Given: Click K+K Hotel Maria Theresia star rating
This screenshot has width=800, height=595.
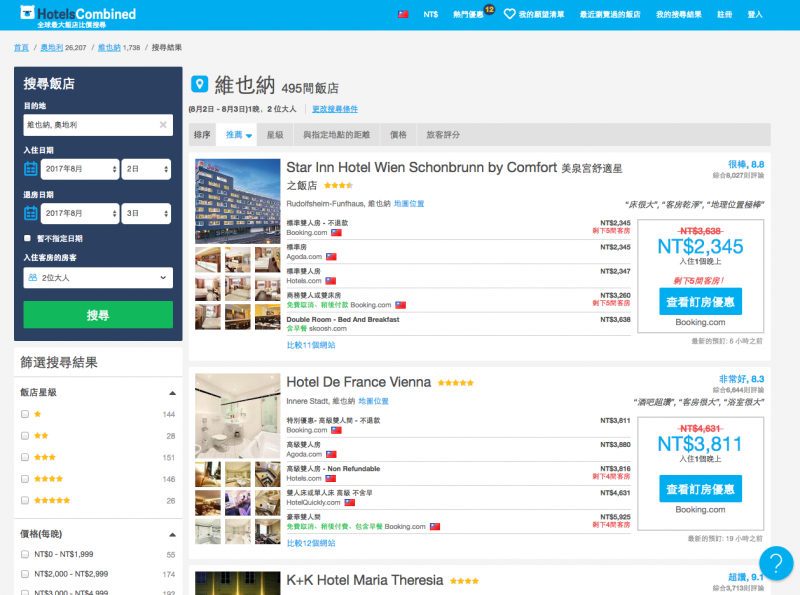Looking at the screenshot, I should [x=464, y=581].
